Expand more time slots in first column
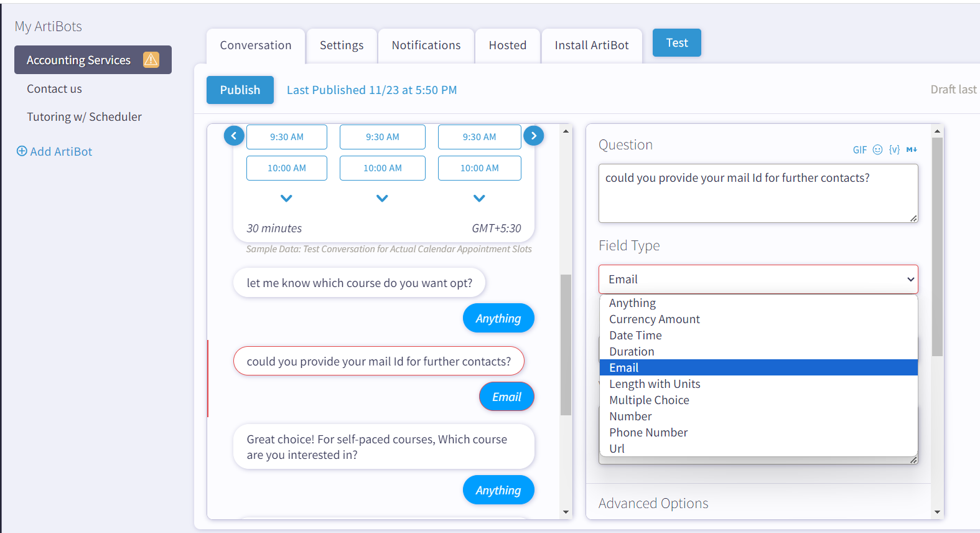 pos(286,199)
